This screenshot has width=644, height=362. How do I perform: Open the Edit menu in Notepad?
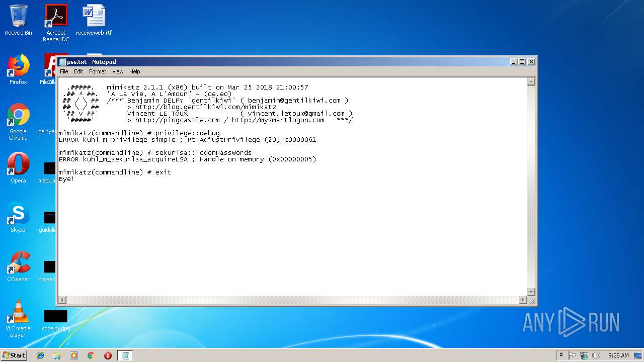coord(78,71)
